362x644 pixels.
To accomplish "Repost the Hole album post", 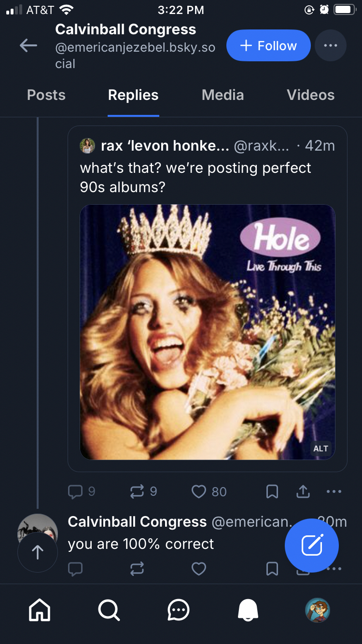I will (x=137, y=491).
